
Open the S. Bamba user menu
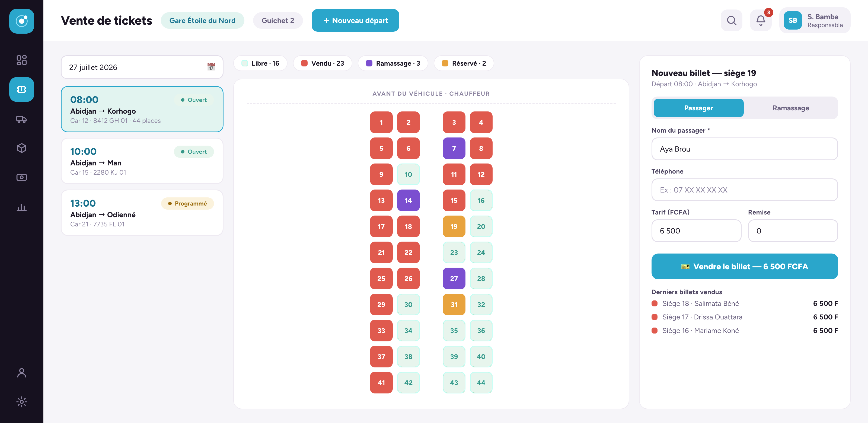815,21
